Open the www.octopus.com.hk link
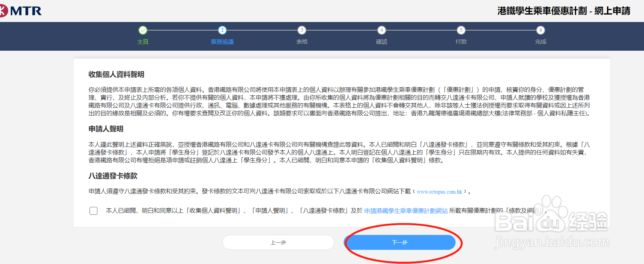The image size is (644, 264). coord(440,192)
